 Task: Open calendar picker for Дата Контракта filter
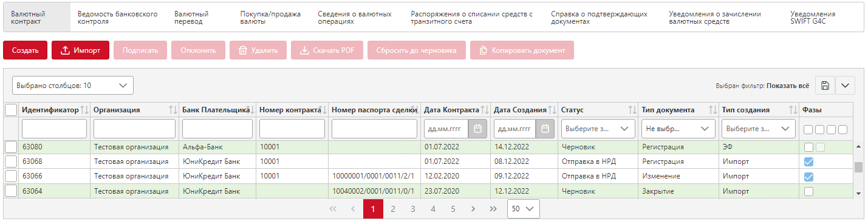click(478, 129)
